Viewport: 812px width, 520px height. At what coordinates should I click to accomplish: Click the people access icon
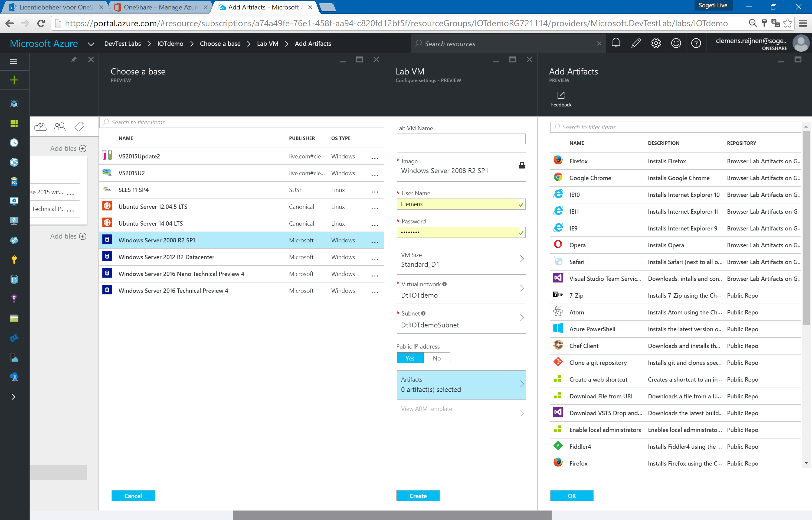tap(60, 127)
